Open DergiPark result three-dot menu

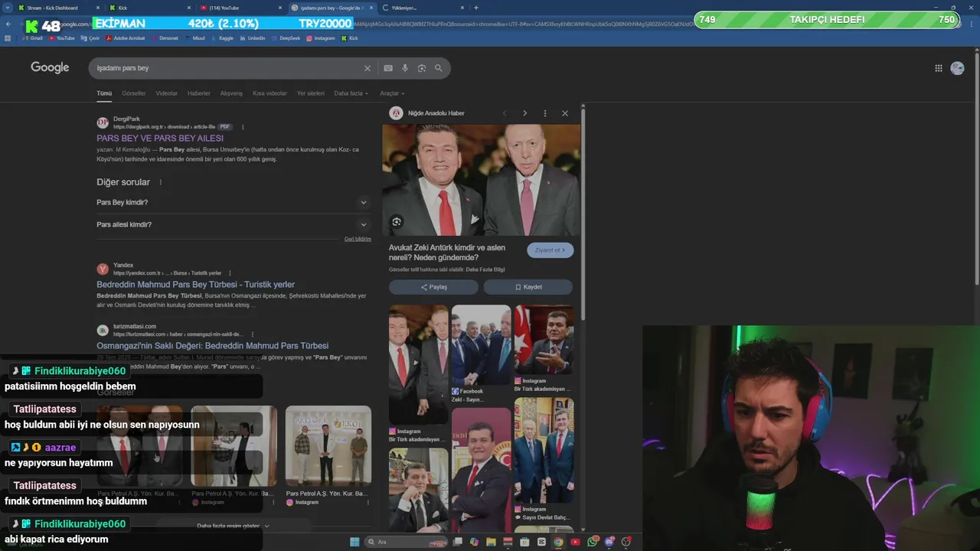click(243, 127)
